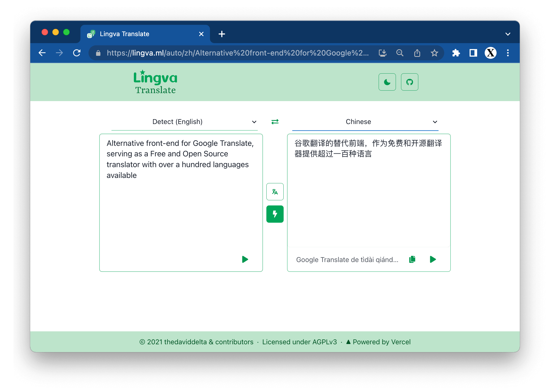Select Detect English language option
Viewport: 550px width, 392px height.
point(178,122)
